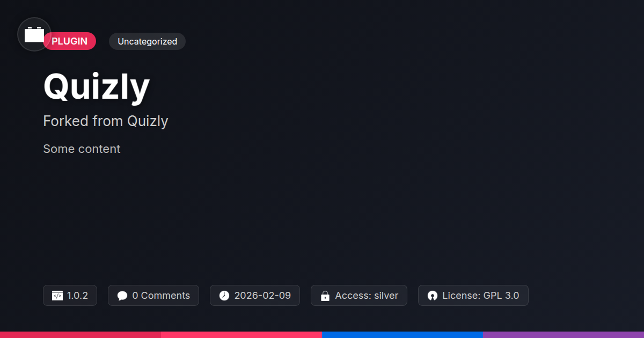Click the Some content description text
The height and width of the screenshot is (338, 644).
pos(82,149)
